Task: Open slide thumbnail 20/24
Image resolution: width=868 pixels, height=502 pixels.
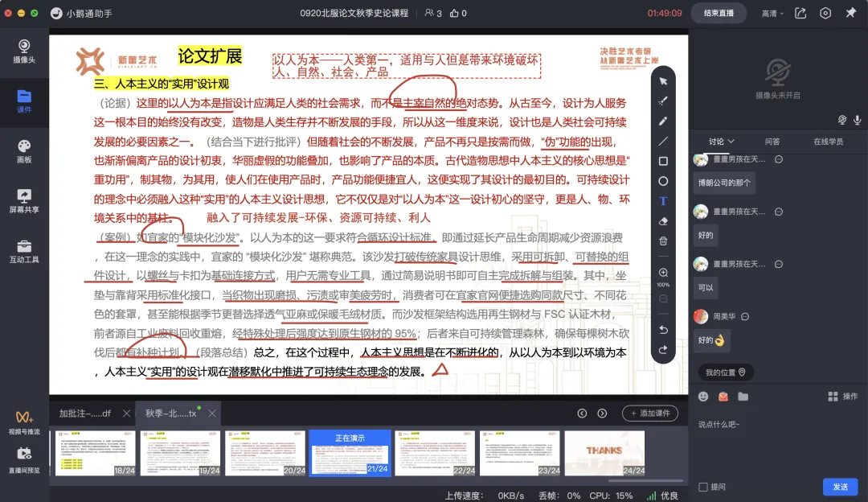Action: click(x=265, y=453)
